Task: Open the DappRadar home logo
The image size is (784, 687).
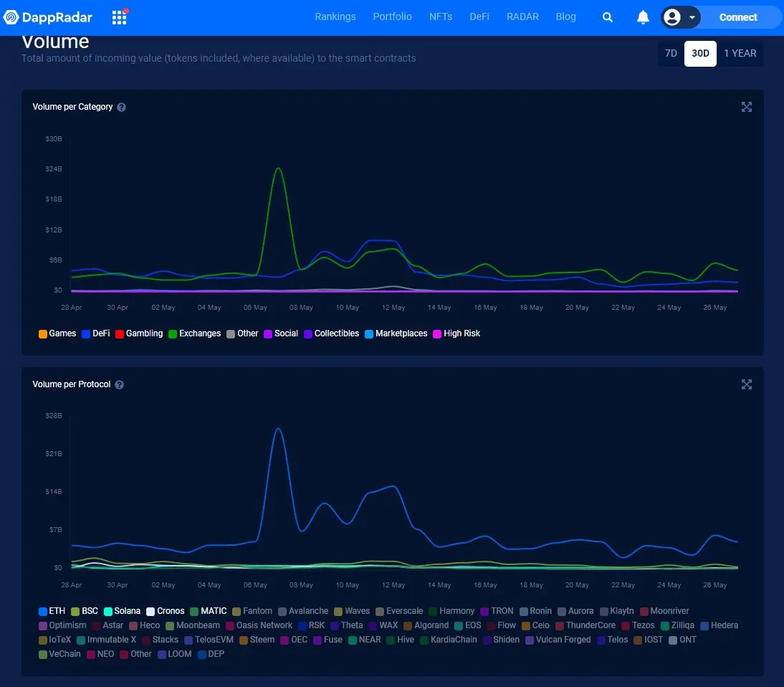Action: point(47,17)
